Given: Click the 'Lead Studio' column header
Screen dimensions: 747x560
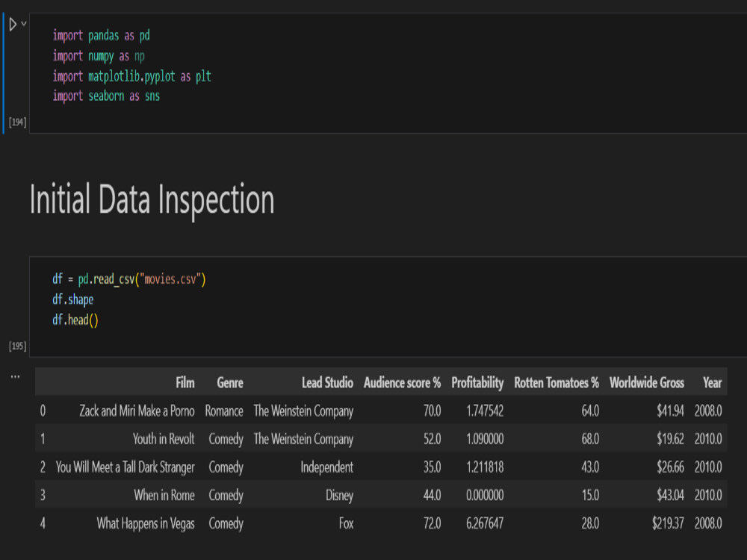Looking at the screenshot, I should pos(328,382).
